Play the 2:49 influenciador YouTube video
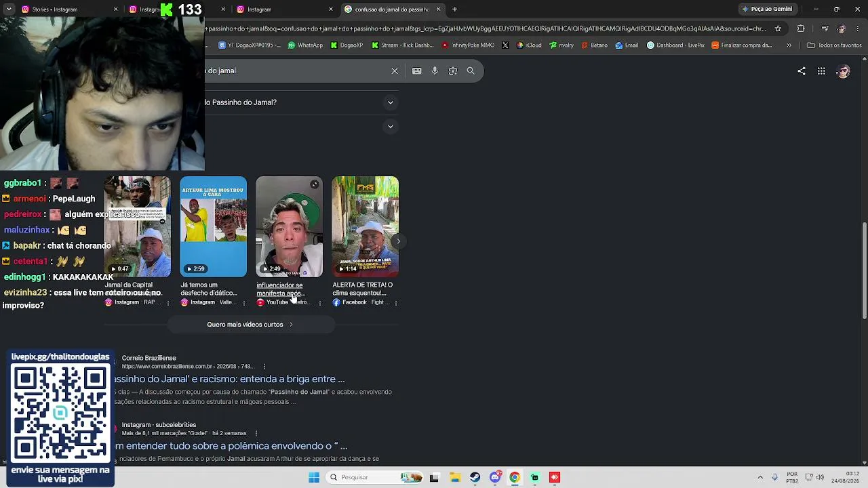 [290, 227]
